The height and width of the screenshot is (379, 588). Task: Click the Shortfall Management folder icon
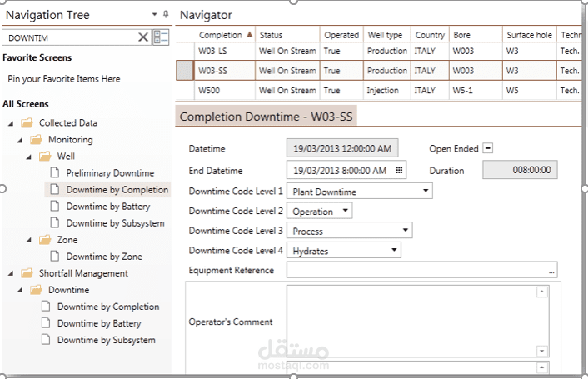pos(27,273)
